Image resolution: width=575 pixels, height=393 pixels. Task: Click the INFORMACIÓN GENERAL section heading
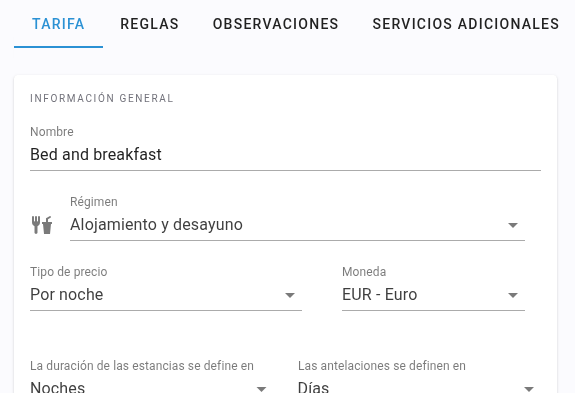point(102,98)
